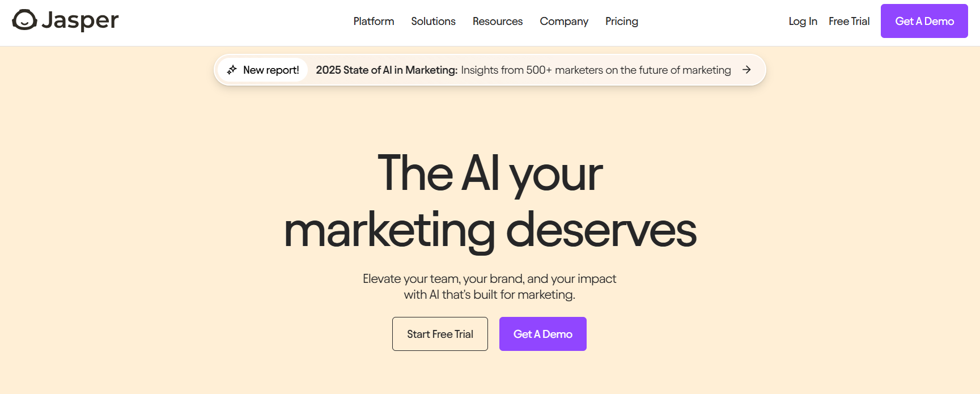
Task: Click the marketing deserves headline line
Action: tap(490, 230)
